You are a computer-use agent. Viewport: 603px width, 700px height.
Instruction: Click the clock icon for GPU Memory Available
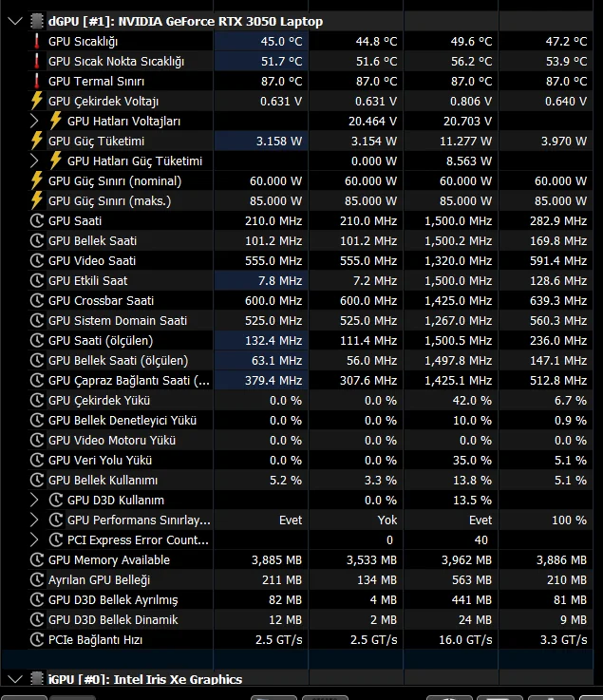pos(37,559)
